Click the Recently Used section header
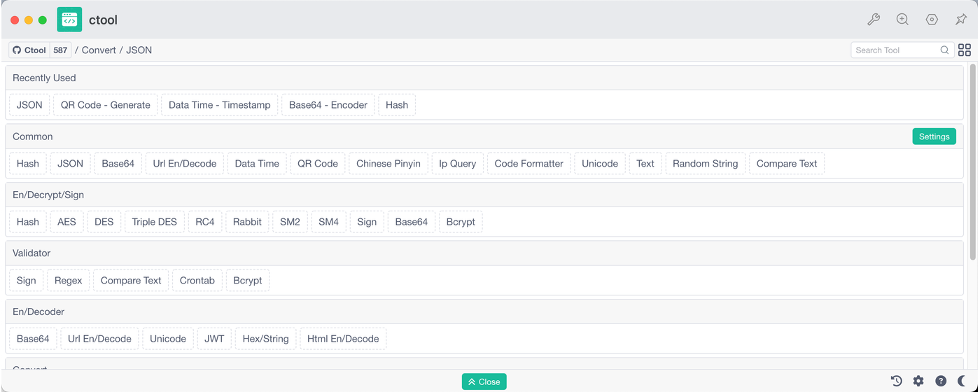This screenshot has height=392, width=980. point(484,78)
